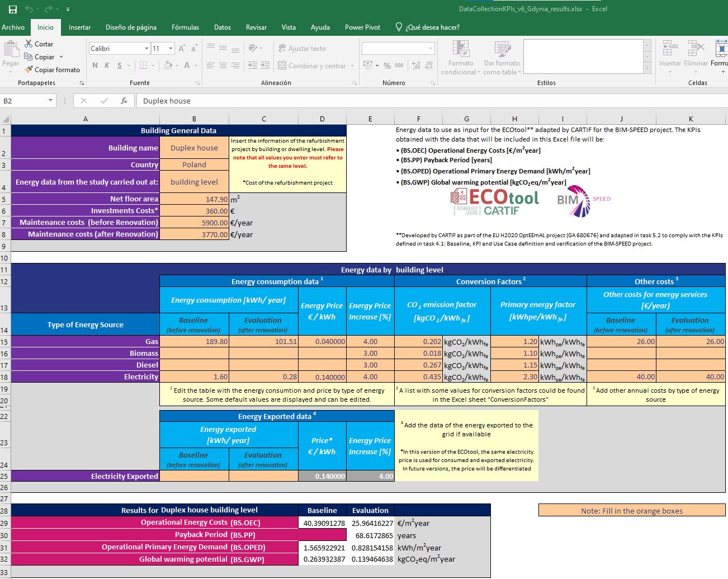Open Customize Quick Access Toolbar dropdown
The height and width of the screenshot is (579, 728).
(68, 10)
